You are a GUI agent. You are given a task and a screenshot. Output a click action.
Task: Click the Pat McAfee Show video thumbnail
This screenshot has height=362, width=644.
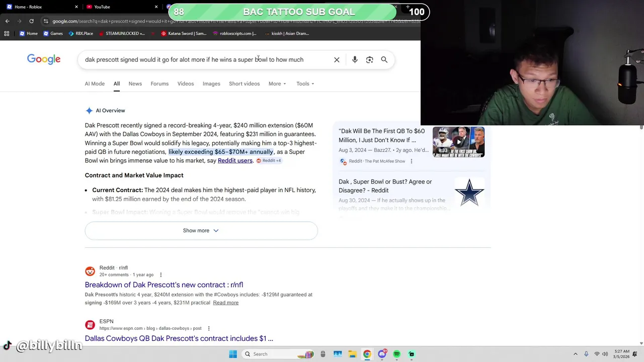click(x=458, y=142)
